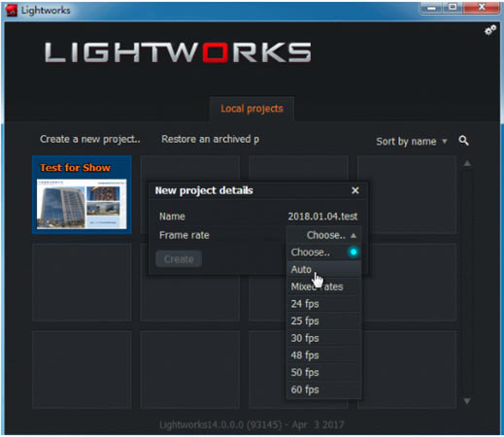This screenshot has height=437, width=504.
Task: Open the settings gears icon
Action: [x=490, y=30]
